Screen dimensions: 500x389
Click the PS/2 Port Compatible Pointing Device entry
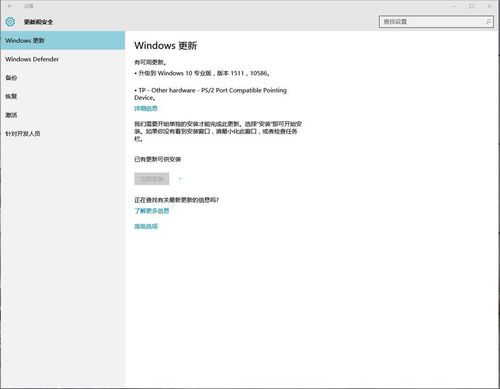[210, 94]
